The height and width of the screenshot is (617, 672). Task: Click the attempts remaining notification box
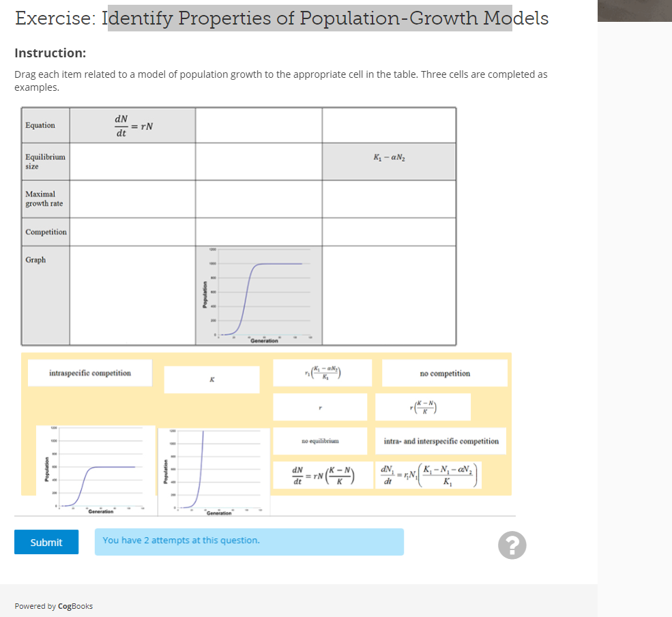click(249, 542)
